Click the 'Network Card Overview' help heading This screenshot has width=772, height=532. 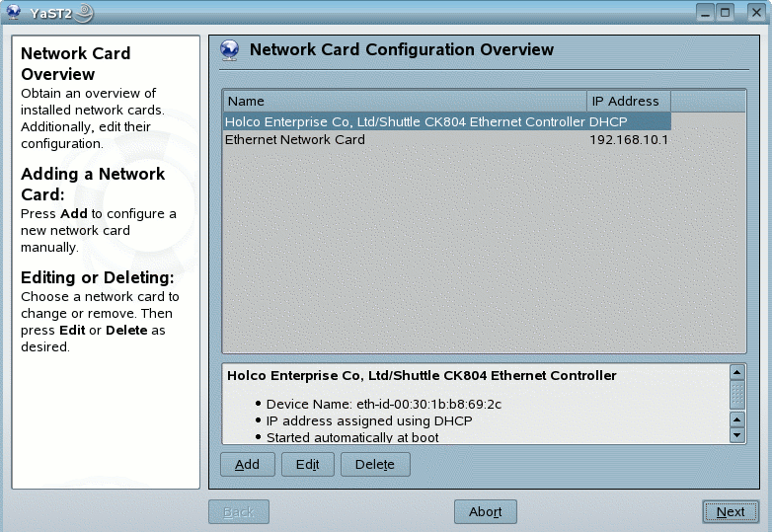tap(76, 63)
